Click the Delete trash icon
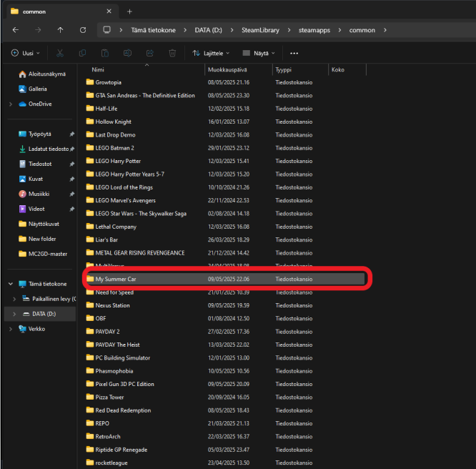Image resolution: width=476 pixels, height=469 pixels. click(x=172, y=53)
